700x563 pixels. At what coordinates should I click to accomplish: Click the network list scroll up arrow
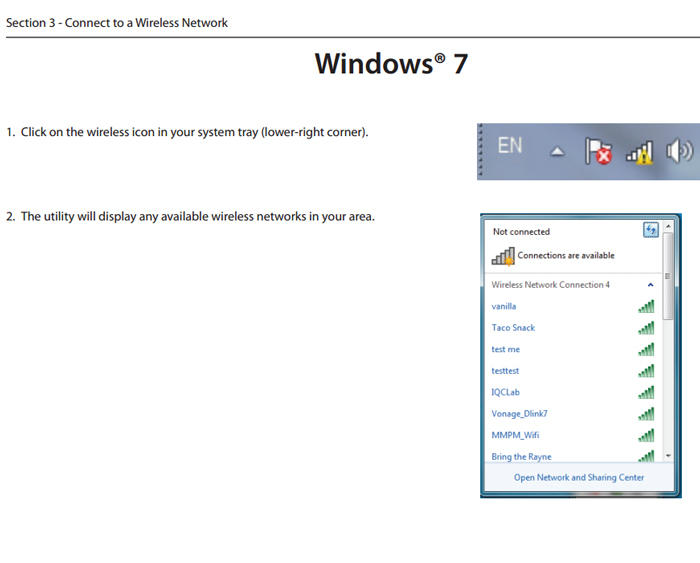668,227
